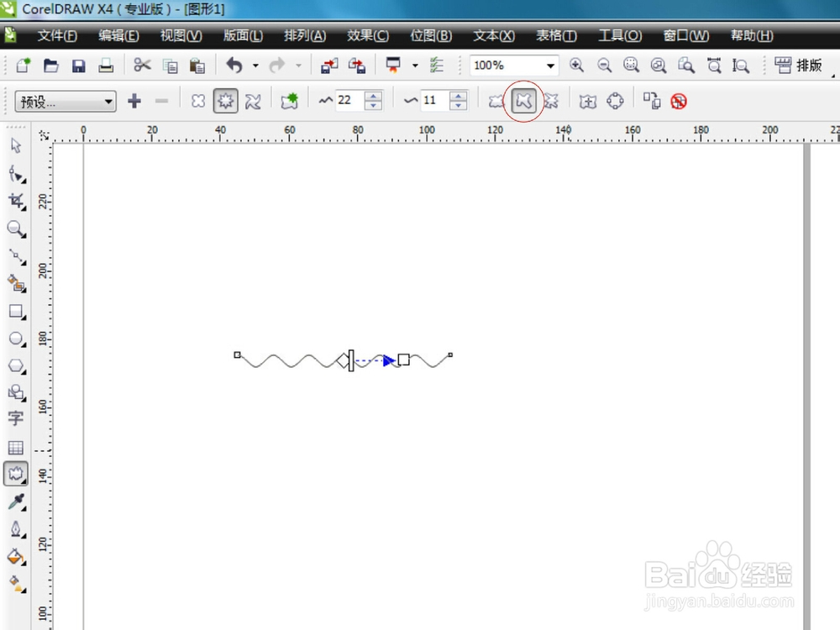This screenshot has width=840, height=630.
Task: Click the New document icon
Action: (x=23, y=66)
